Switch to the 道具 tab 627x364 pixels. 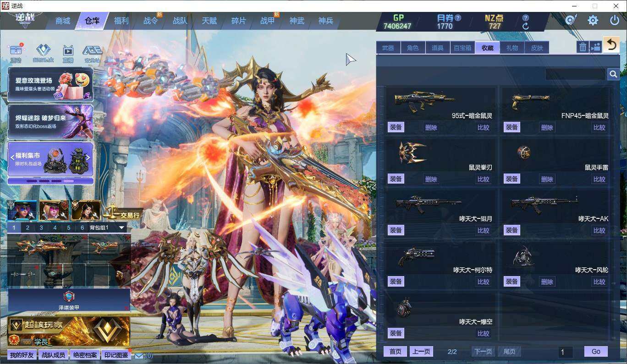438,48
